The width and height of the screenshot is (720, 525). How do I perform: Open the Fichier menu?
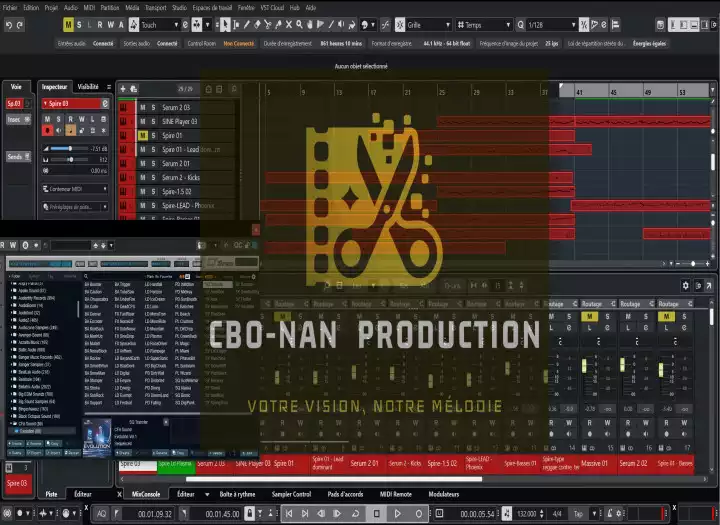click(x=10, y=7)
